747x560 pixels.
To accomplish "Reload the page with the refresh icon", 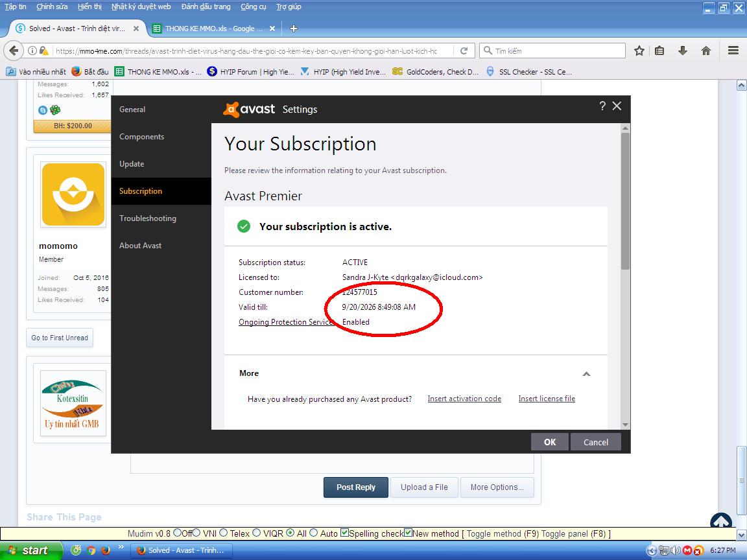I will (464, 51).
